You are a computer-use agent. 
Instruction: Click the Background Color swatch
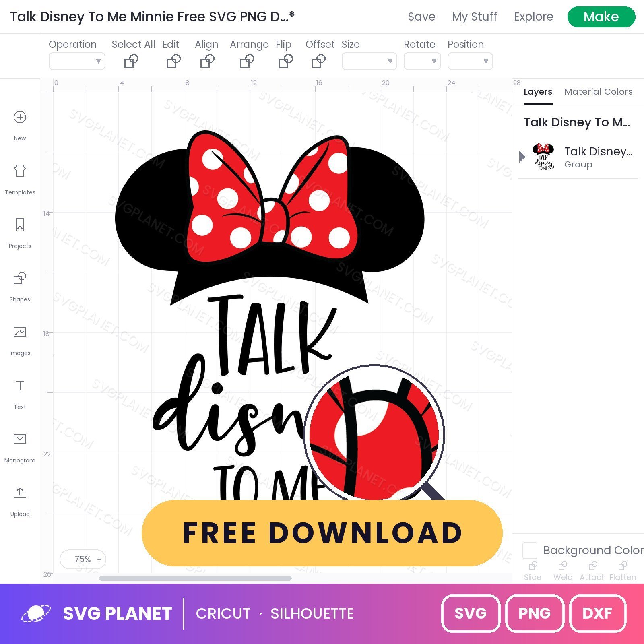coord(530,550)
